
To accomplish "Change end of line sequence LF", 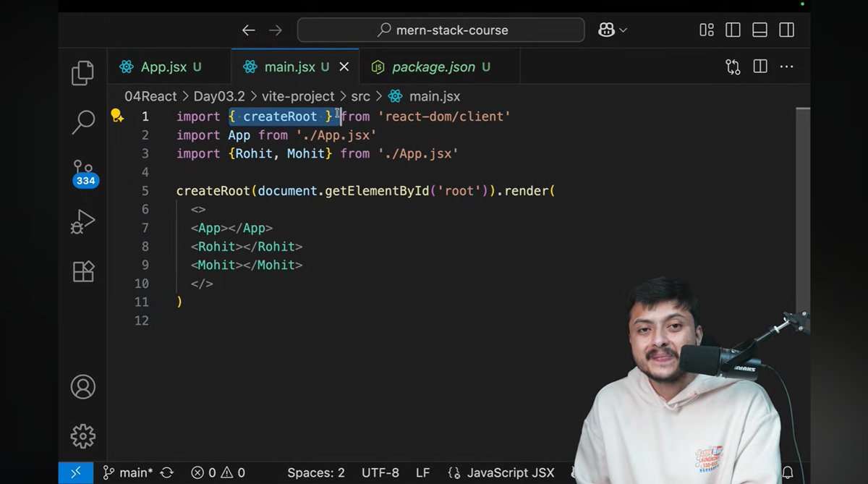I will [422, 473].
